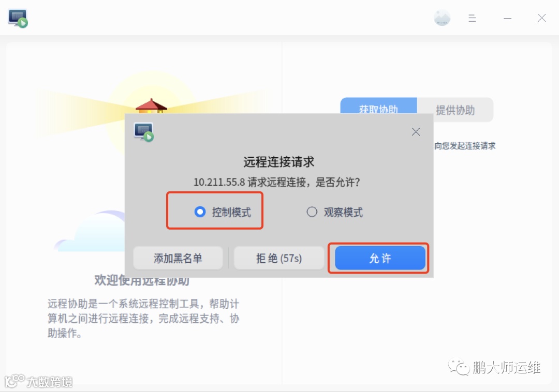559x392 pixels.
Task: Allow the remote connection with 允许
Action: [380, 258]
